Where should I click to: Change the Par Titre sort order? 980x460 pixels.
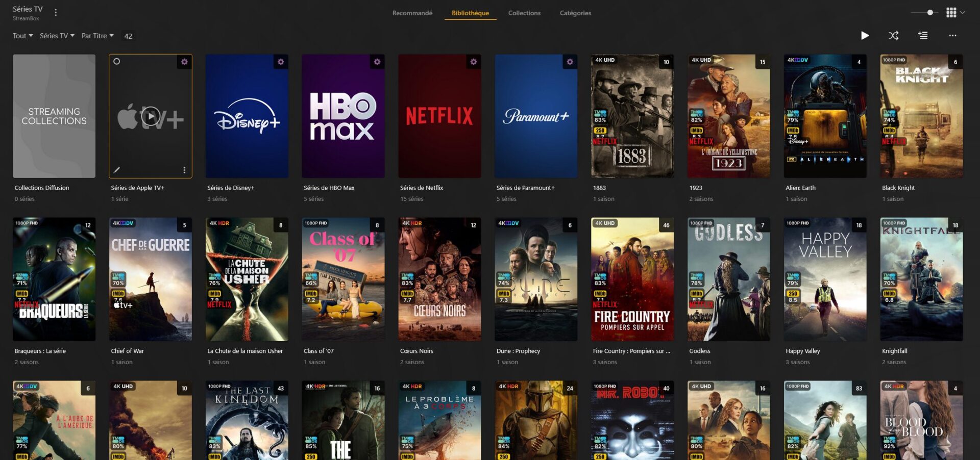(97, 36)
